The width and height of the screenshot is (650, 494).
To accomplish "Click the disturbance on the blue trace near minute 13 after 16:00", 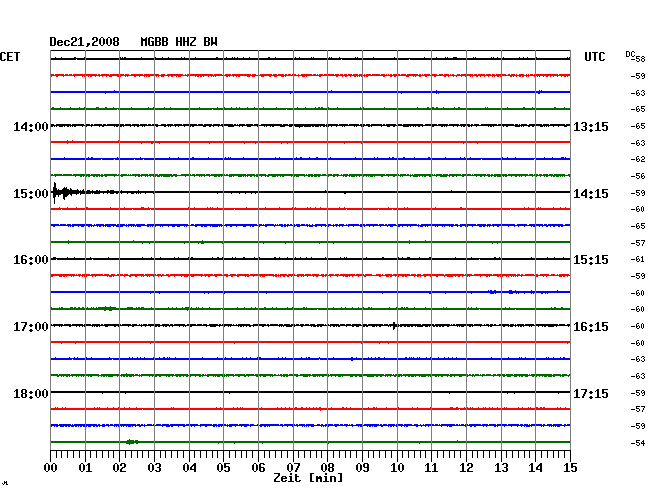I will (x=504, y=292).
